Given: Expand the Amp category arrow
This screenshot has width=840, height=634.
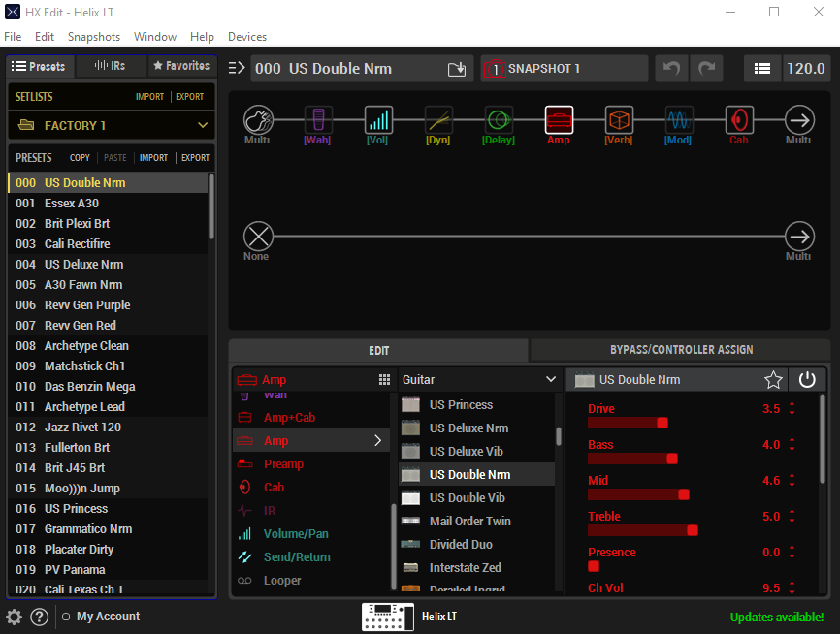Looking at the screenshot, I should click(x=377, y=441).
